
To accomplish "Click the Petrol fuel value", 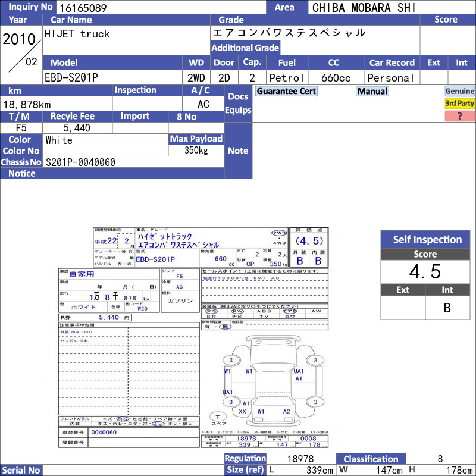I will click(287, 78).
